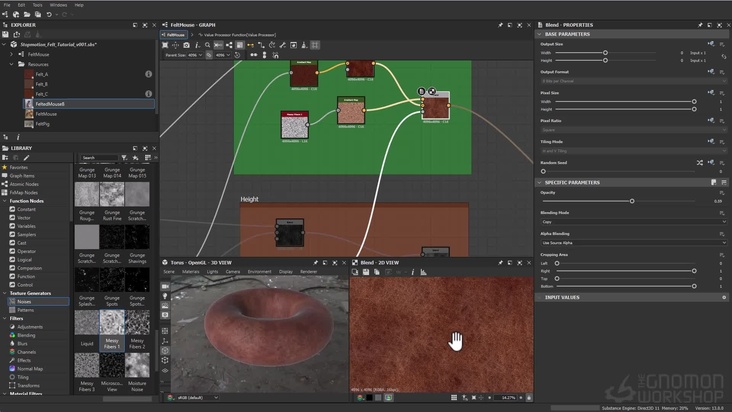The height and width of the screenshot is (412, 732).
Task: Collapse the Specific Parameters section
Action: pyautogui.click(x=539, y=183)
